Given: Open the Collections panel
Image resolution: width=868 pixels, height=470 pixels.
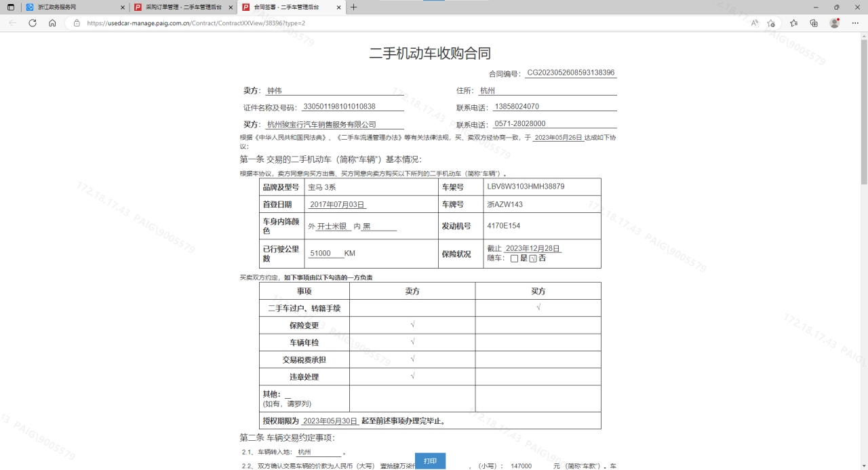Looking at the screenshot, I should pyautogui.click(x=814, y=22).
